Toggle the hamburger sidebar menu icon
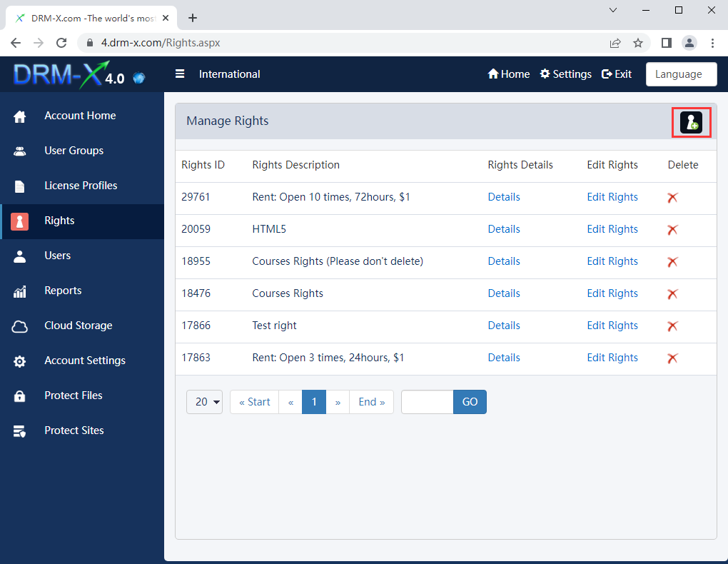 pyautogui.click(x=180, y=74)
